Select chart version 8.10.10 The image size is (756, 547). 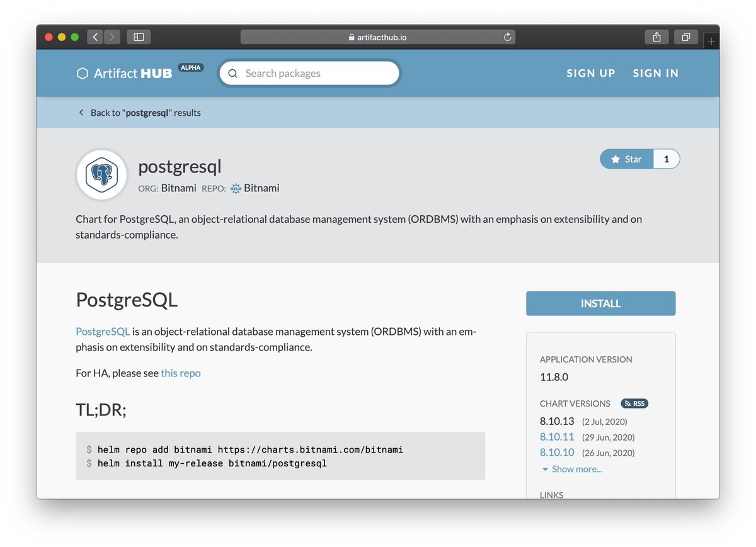click(x=557, y=453)
